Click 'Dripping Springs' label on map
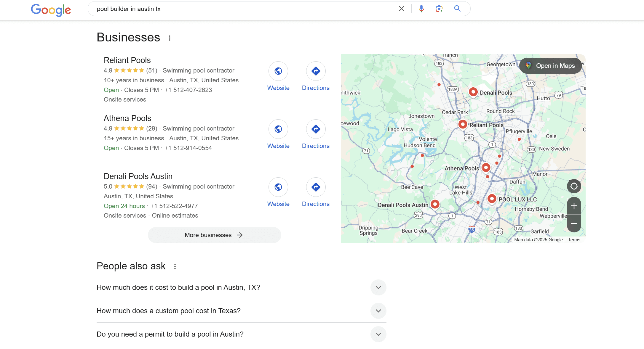644x349 pixels. (368, 230)
